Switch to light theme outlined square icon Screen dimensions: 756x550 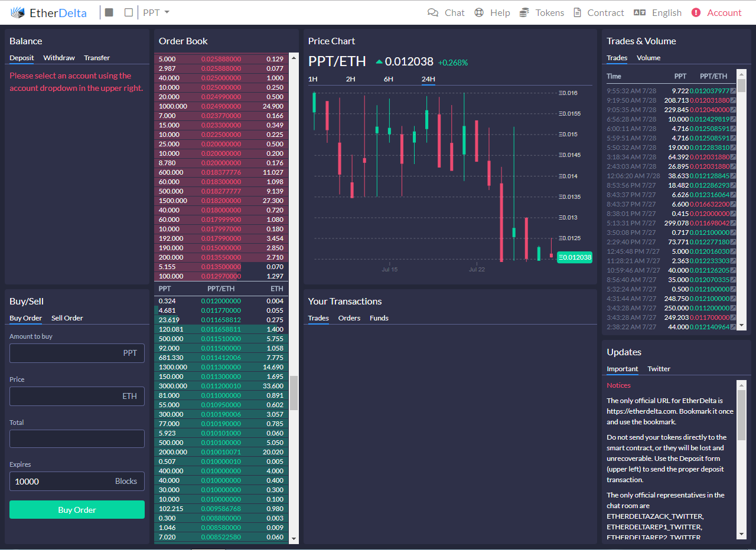(x=129, y=12)
